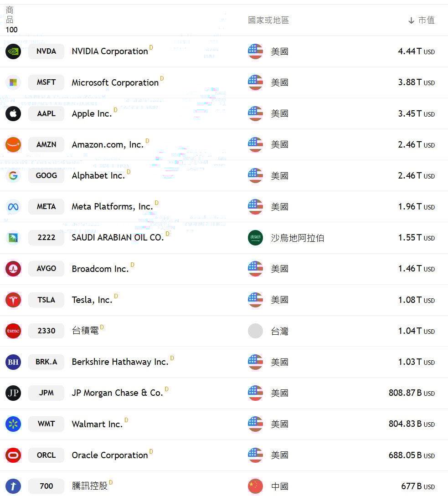Viewport: 448px width, 496px height.
Task: Open Oracle Corporation link
Action: point(110,455)
